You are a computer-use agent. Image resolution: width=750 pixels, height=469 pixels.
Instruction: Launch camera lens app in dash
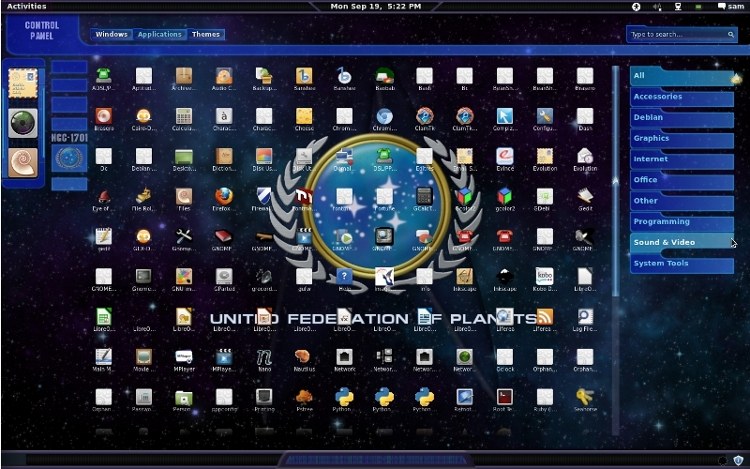(23, 123)
